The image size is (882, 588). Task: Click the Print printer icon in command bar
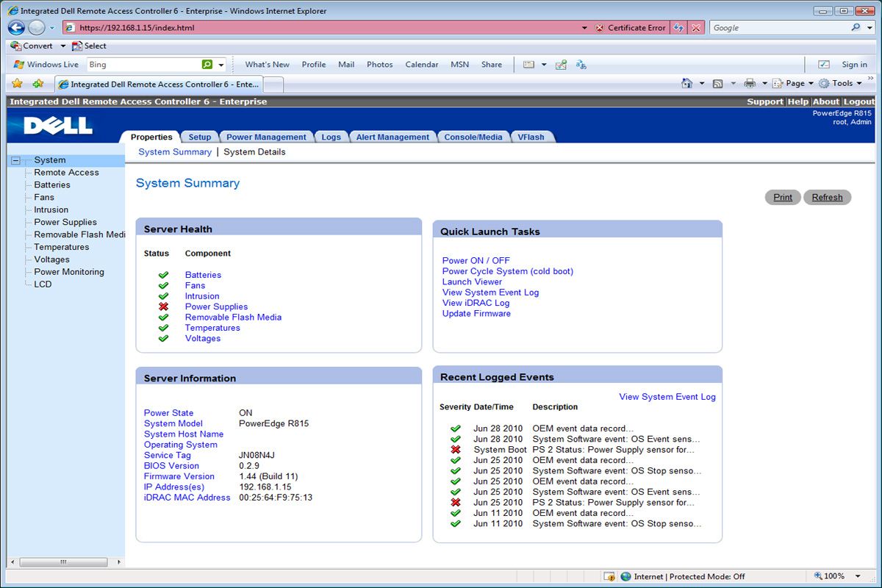(x=750, y=83)
